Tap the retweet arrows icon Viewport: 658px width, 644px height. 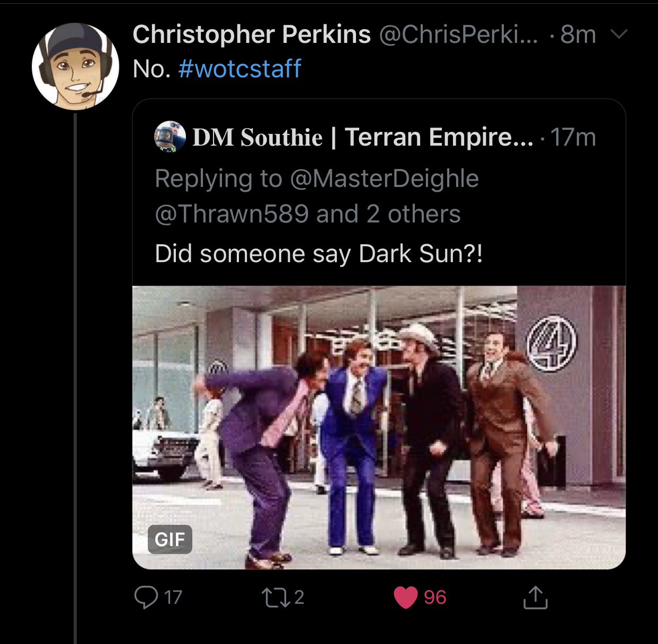tap(275, 597)
